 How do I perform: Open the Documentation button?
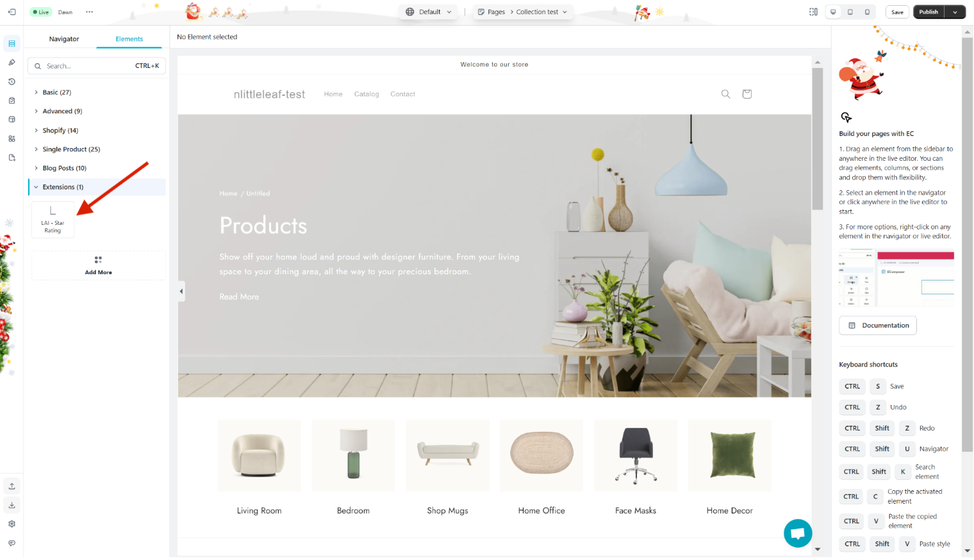tap(877, 325)
